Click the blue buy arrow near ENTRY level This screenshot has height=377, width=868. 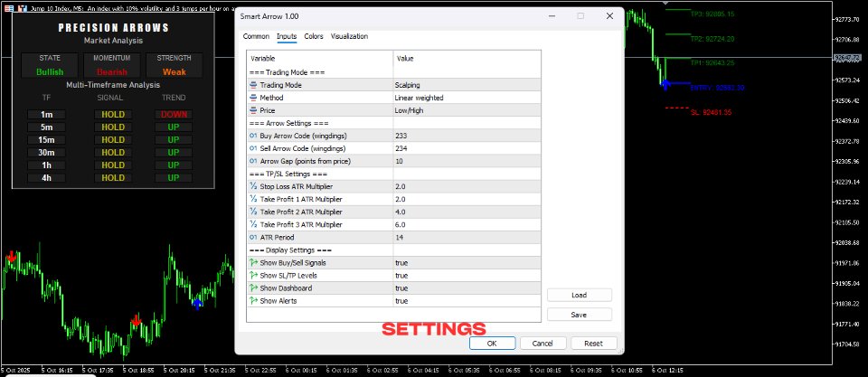pos(665,84)
